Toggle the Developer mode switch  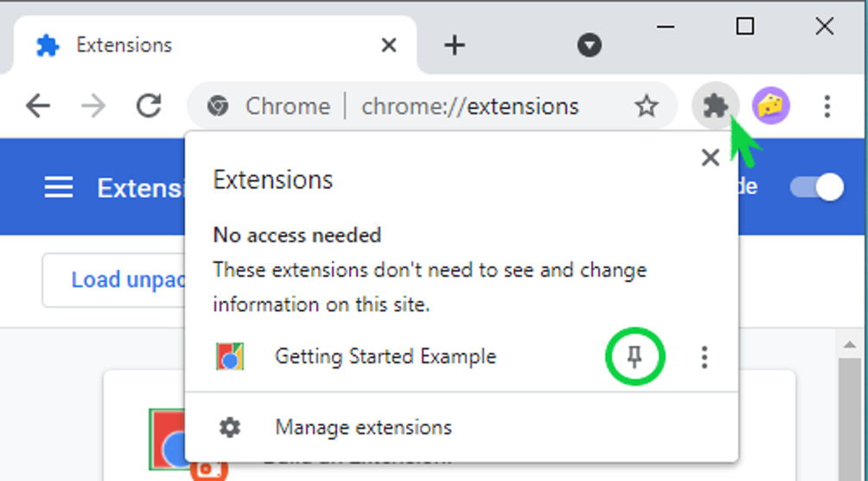coord(817,188)
